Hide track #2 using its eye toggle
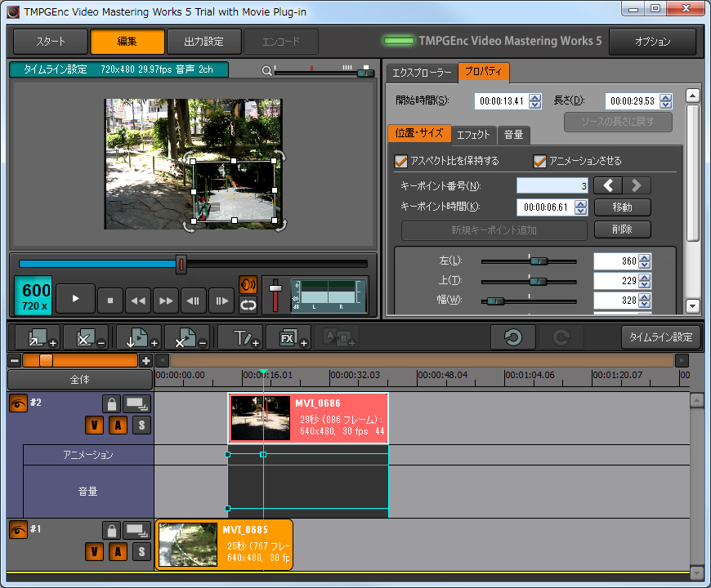 [x=18, y=403]
